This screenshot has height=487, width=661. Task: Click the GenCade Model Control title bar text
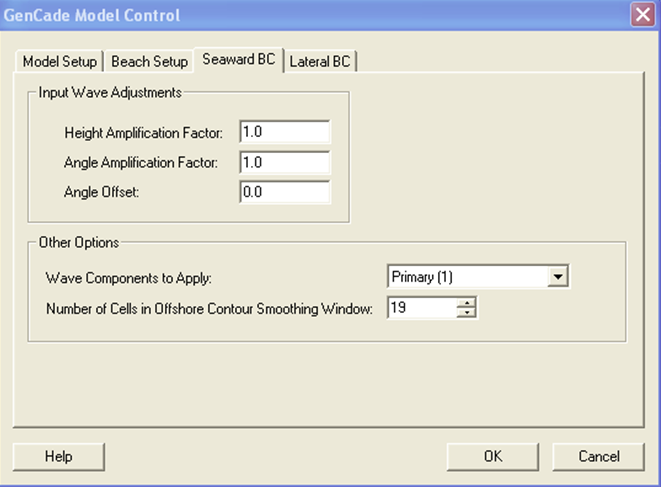[92, 15]
